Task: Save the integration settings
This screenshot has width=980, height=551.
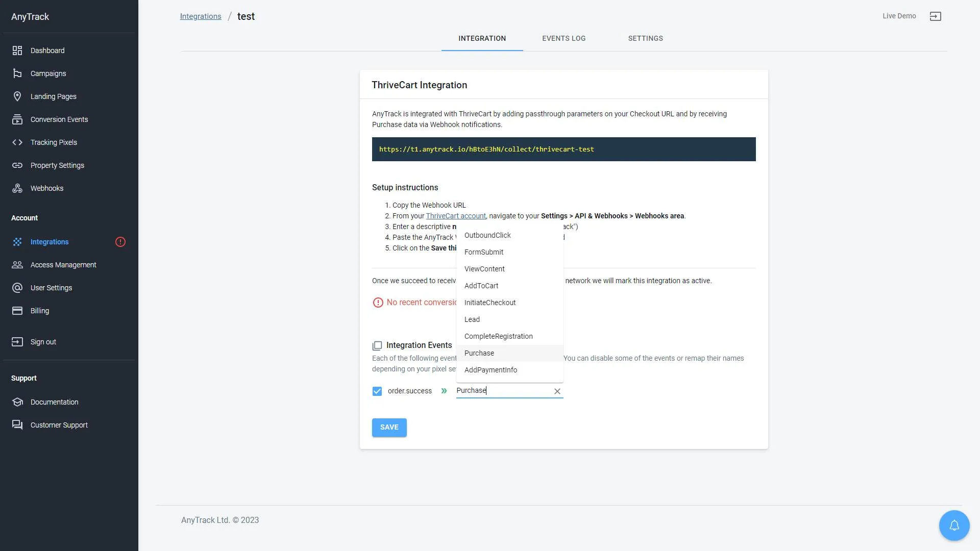Action: tap(389, 428)
